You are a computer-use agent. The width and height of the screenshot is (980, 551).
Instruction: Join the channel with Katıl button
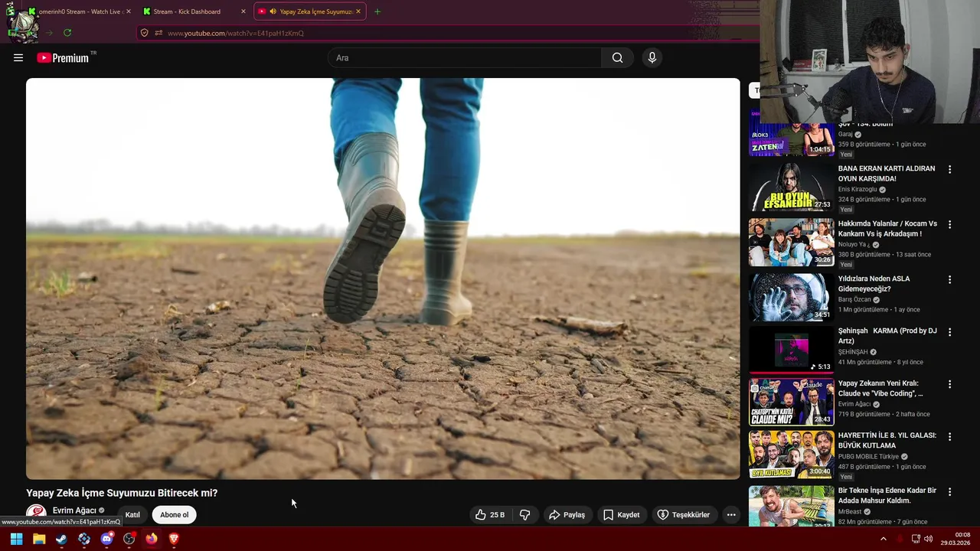pyautogui.click(x=132, y=515)
